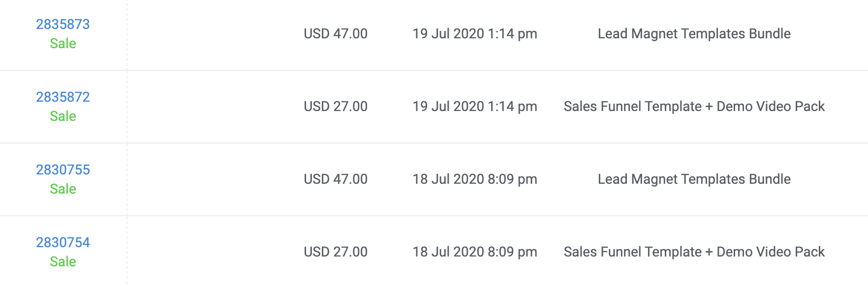Click the Sale status under 2835872
The image size is (868, 286).
pos(63,116)
